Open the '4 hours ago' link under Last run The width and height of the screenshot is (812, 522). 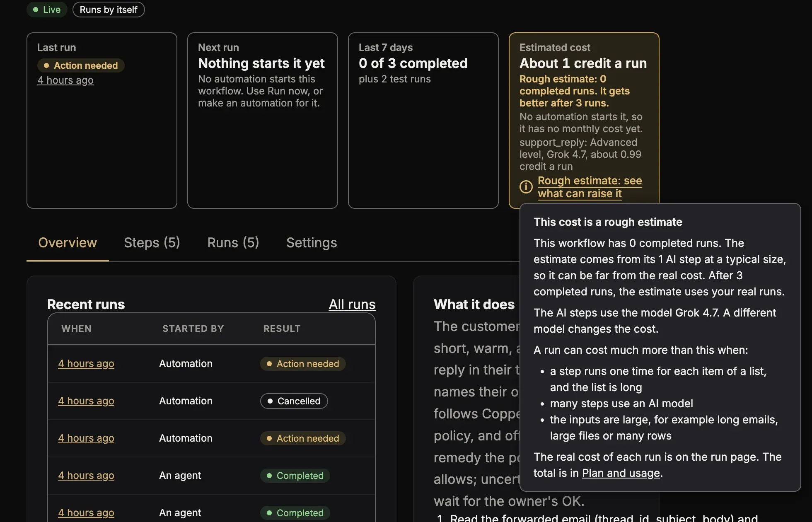click(x=65, y=80)
